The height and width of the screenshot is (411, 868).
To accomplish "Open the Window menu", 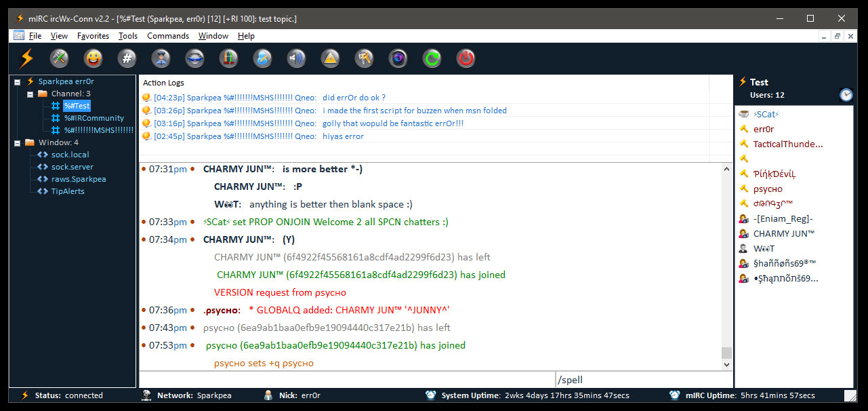I will (x=213, y=36).
